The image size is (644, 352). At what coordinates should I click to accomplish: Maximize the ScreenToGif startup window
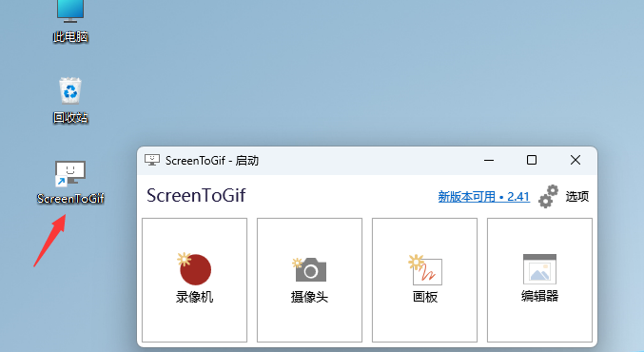[x=532, y=160]
